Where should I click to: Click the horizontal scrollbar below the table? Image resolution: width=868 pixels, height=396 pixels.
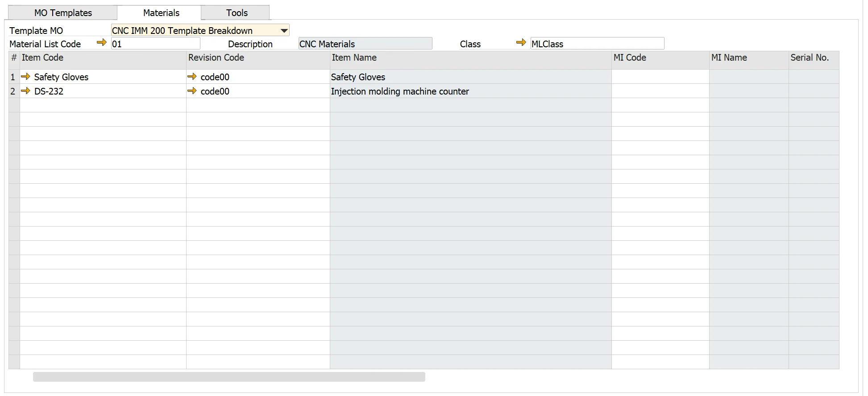coord(229,377)
